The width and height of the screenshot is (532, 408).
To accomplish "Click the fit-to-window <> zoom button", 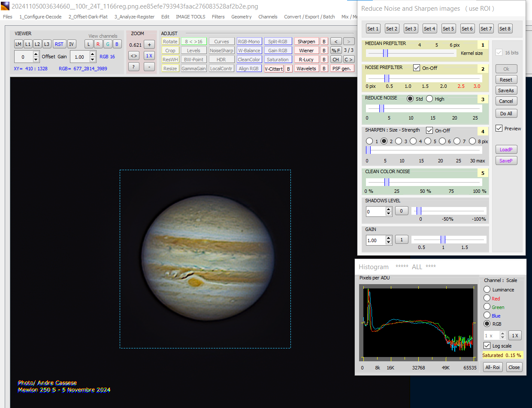I will click(x=134, y=56).
